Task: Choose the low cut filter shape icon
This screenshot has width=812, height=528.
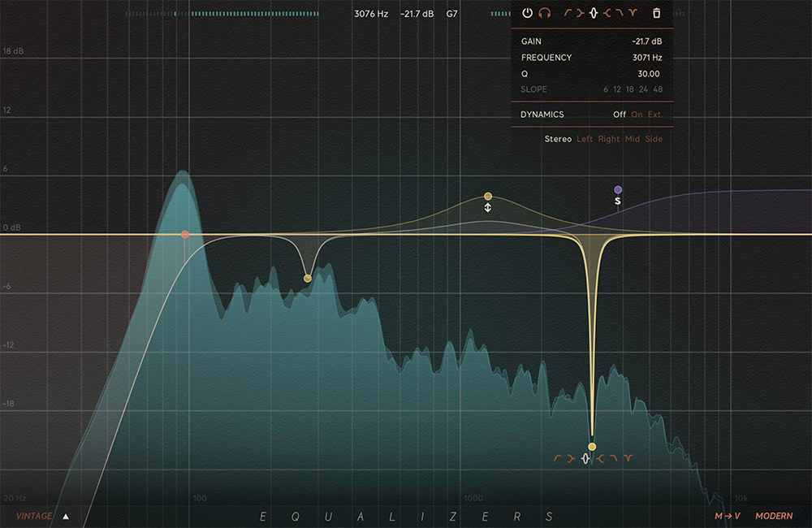Action: [566, 13]
